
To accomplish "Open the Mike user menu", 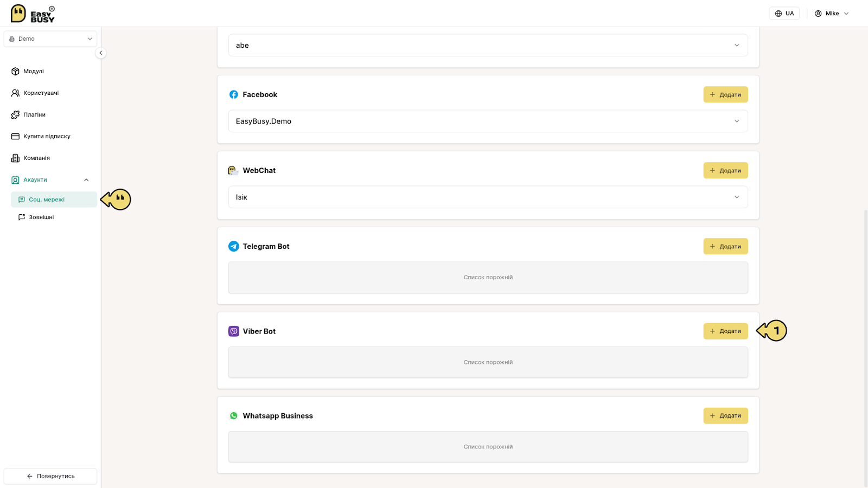I will coord(832,14).
